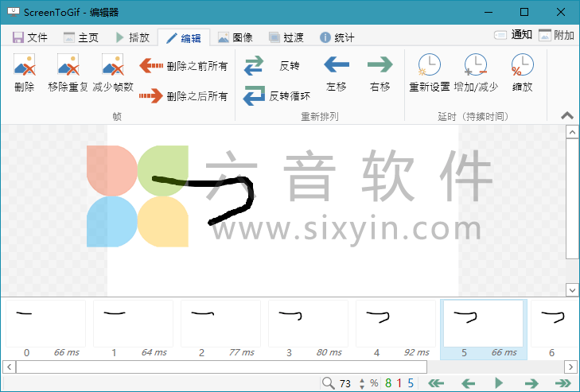Jump to first frame arrow

(x=436, y=383)
